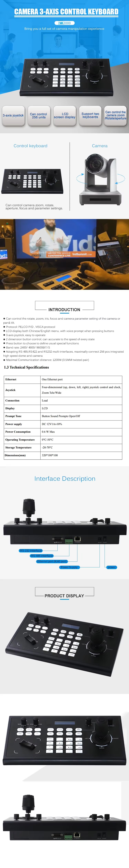Click the camera zoom/Rotate/aperture feature tile

pos(116,116)
